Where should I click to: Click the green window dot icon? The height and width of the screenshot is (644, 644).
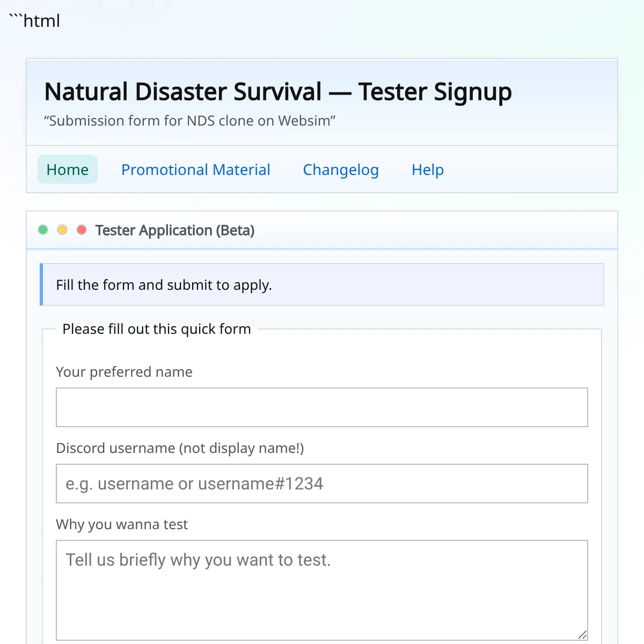(x=43, y=229)
